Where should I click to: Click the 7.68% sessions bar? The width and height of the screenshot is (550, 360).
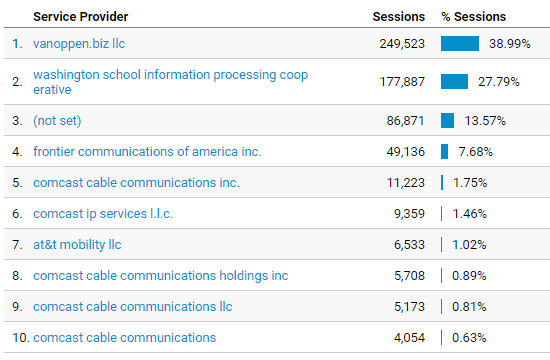click(444, 152)
